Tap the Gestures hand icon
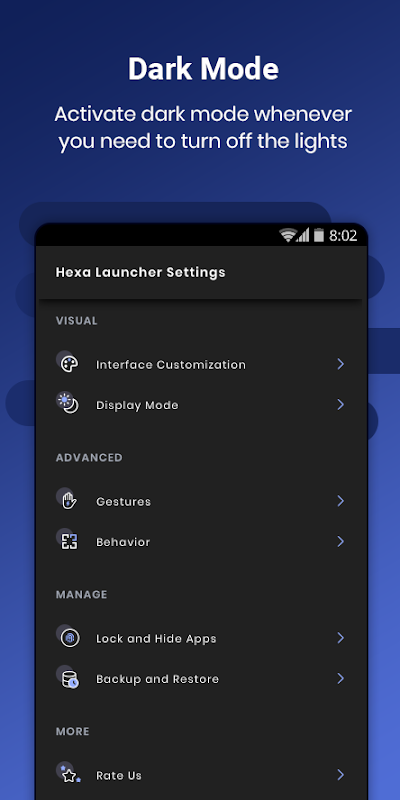This screenshot has height=800, width=400. point(69,501)
